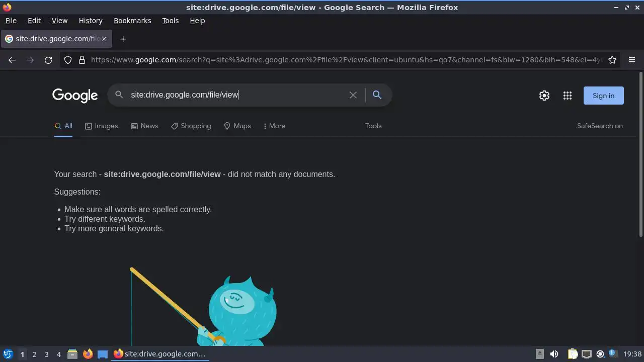Activate Firefox window taskbar entry
Viewport: 644px width, 362px height.
click(x=160, y=354)
